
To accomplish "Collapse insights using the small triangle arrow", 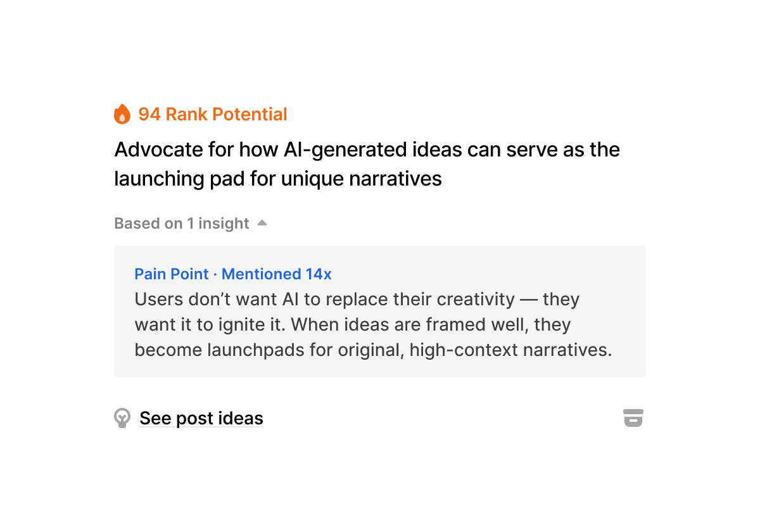I will click(x=262, y=223).
